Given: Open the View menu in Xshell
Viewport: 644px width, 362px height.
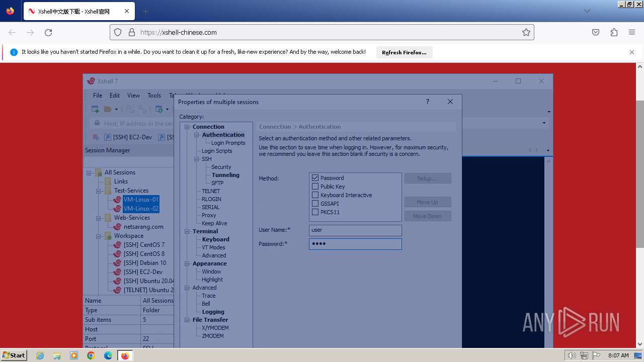Looking at the screenshot, I should point(133,96).
